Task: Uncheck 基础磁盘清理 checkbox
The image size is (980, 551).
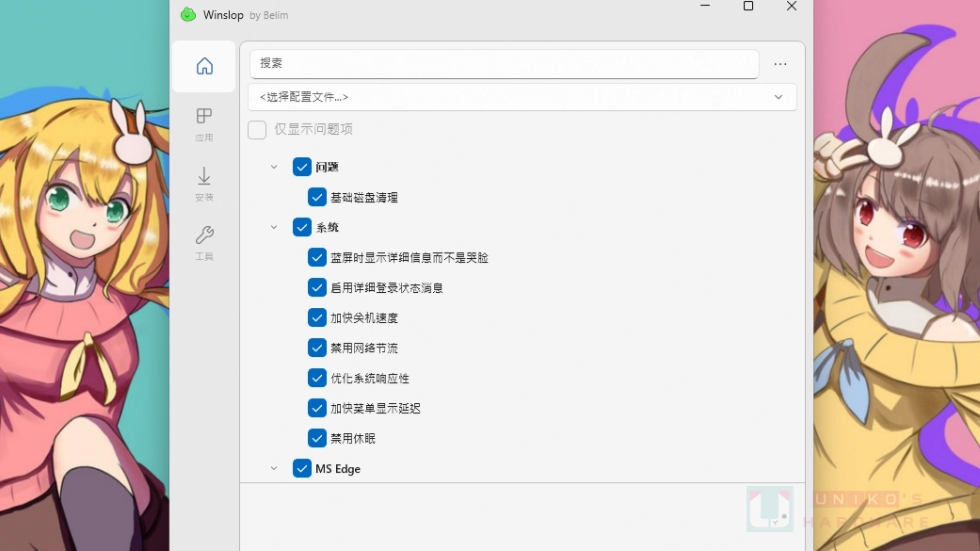Action: point(317,197)
